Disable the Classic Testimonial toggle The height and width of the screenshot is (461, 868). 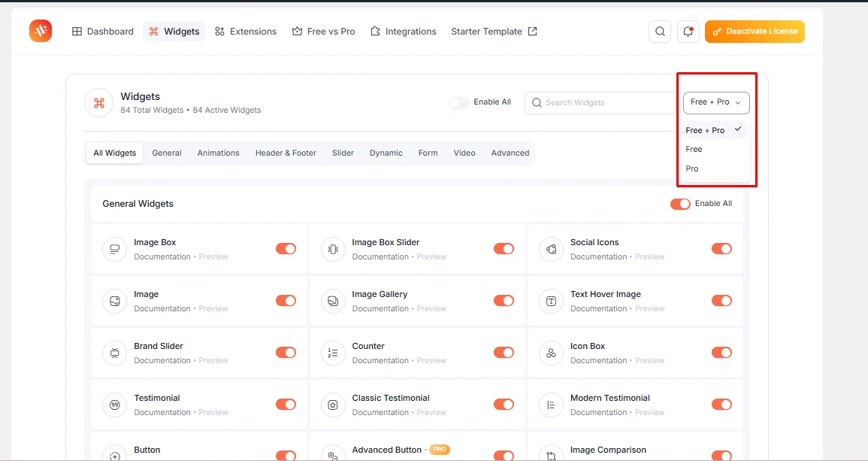[x=504, y=405]
